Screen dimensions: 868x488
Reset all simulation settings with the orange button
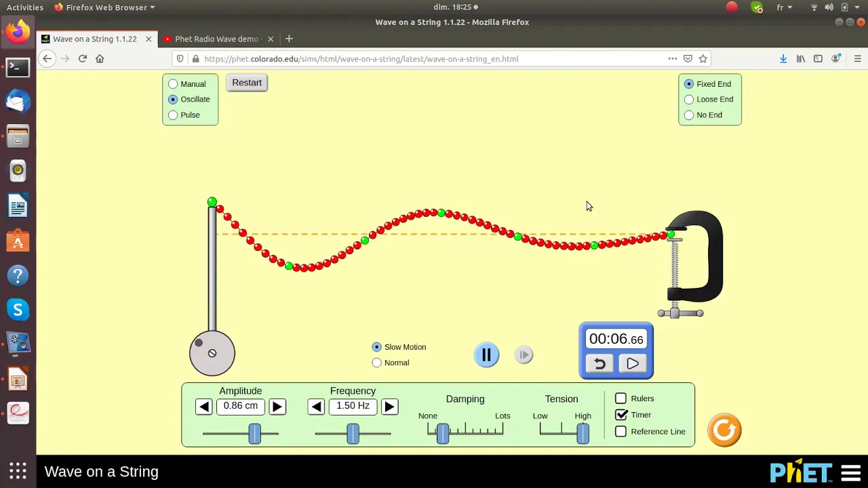pos(724,430)
